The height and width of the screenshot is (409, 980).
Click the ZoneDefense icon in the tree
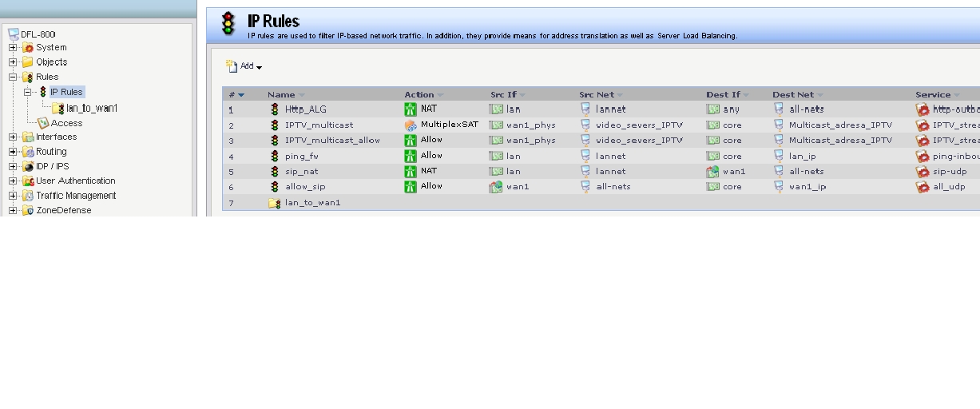(28, 210)
